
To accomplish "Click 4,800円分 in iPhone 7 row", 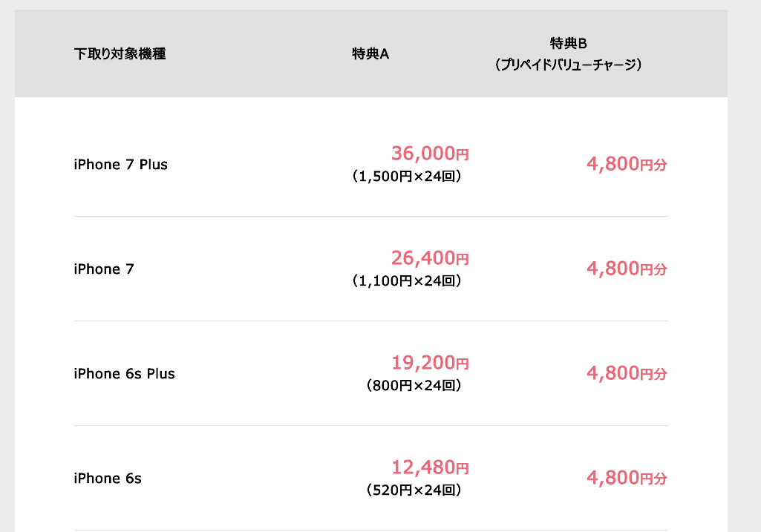I will click(627, 269).
